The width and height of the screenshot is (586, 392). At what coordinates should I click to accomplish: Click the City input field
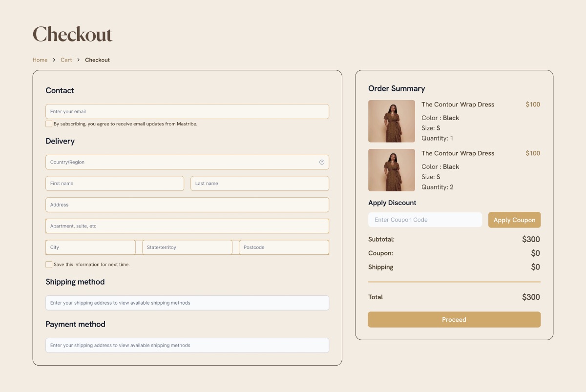tap(90, 248)
